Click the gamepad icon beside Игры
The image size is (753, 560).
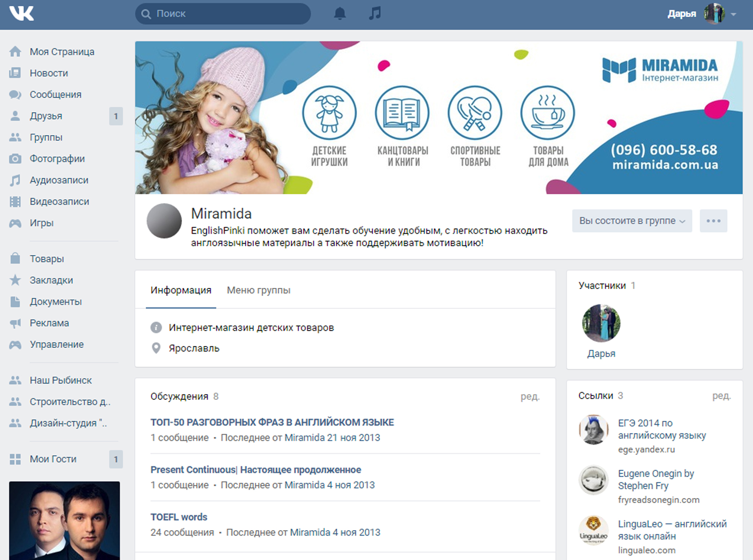pyautogui.click(x=15, y=223)
